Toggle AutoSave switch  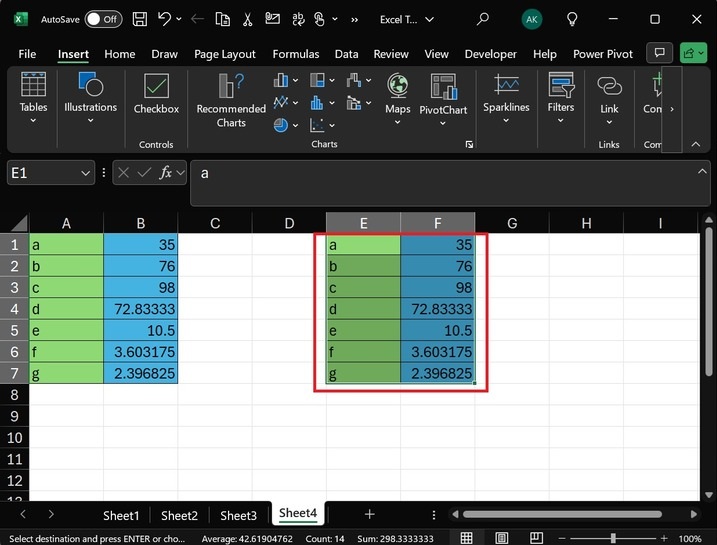(103, 19)
